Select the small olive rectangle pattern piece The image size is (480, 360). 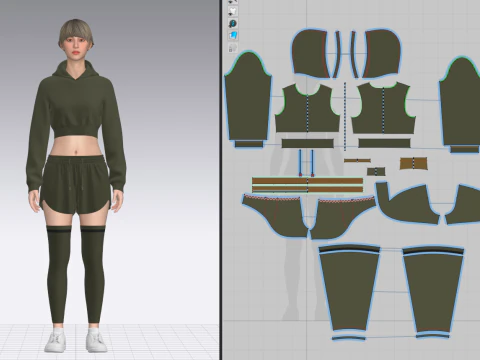[376, 172]
